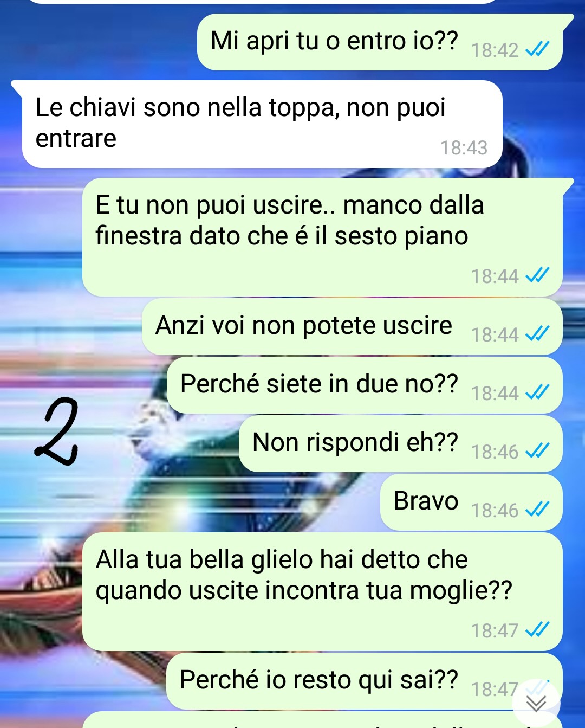585x728 pixels.
Task: Select received message 'Le chiavi sono nella toppa'
Action: [262, 124]
